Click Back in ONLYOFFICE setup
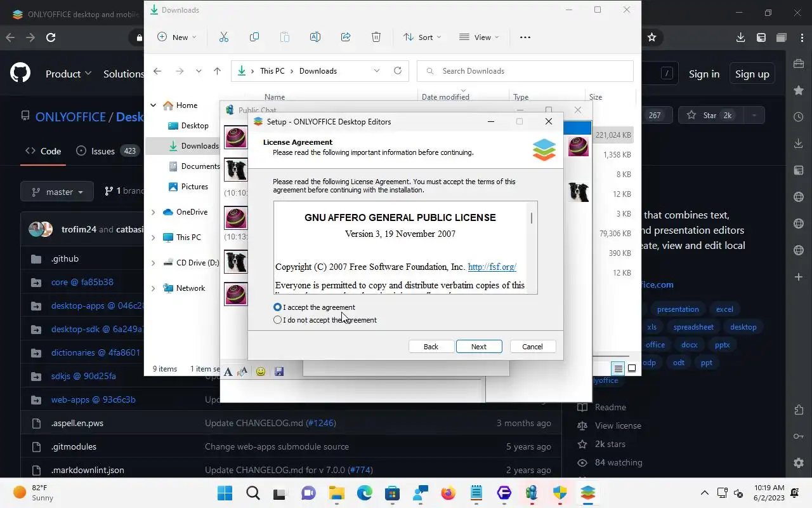This screenshot has width=812, height=508. point(431,347)
